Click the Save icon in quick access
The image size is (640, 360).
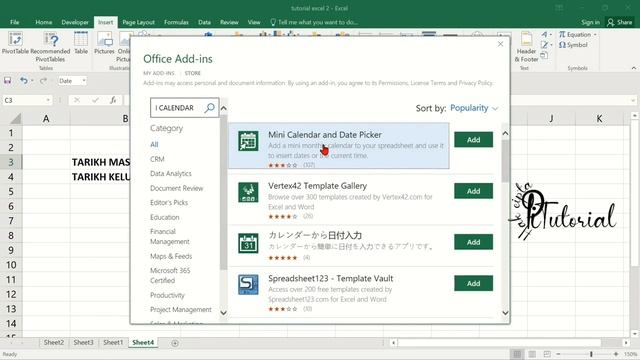click(x=7, y=81)
